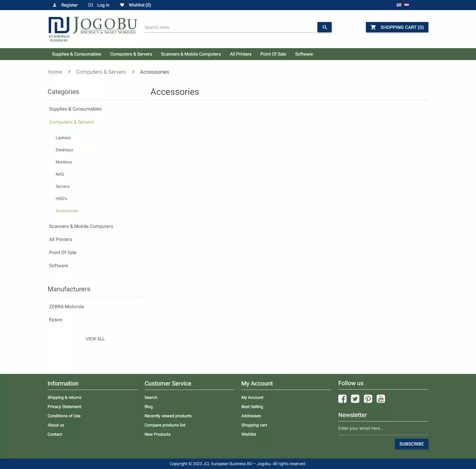Click the Jogobu logo
This screenshot has height=469, width=476.
coord(92,29)
